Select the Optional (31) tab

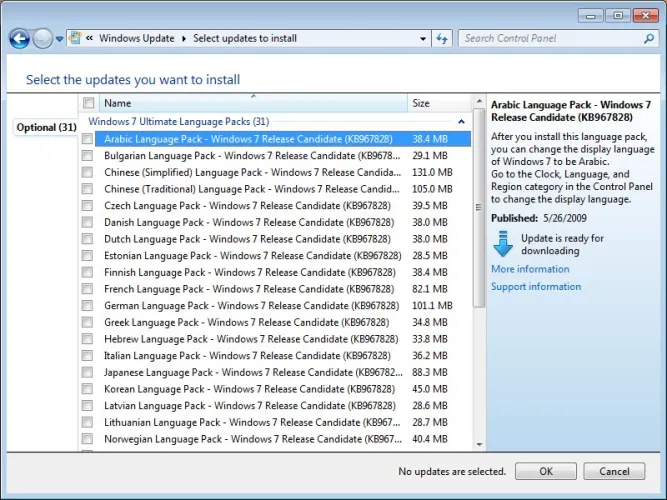click(x=46, y=127)
